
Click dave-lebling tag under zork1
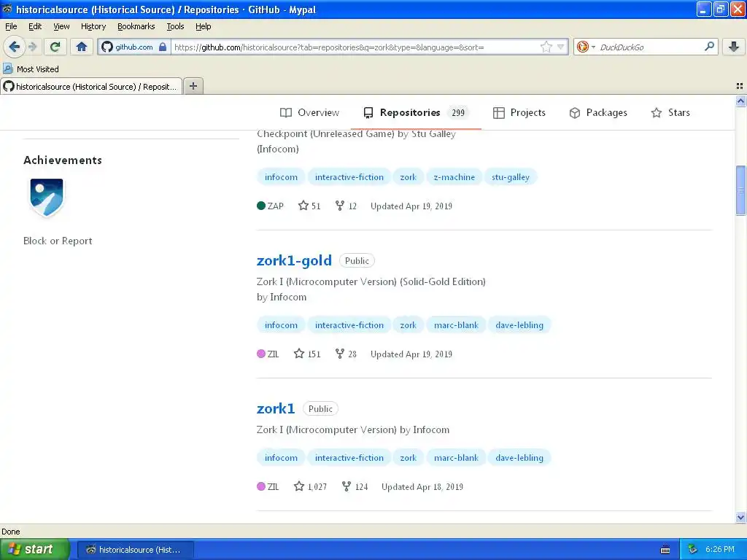click(519, 458)
